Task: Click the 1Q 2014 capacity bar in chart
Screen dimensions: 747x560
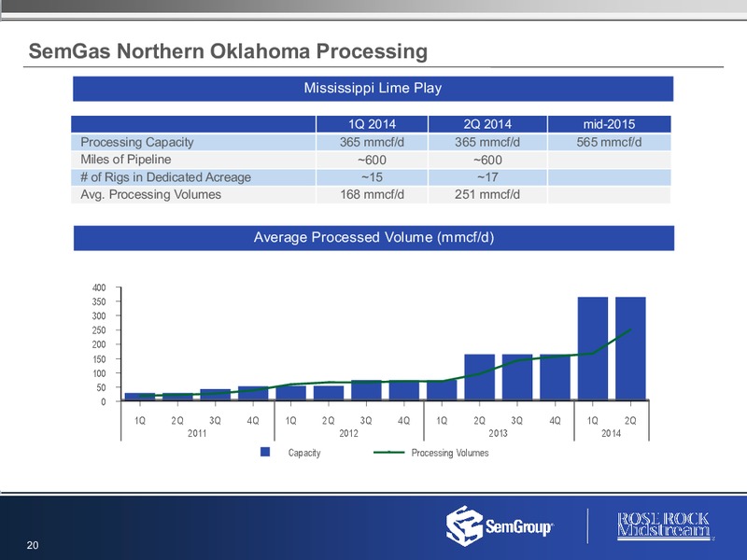Action: pyautogui.click(x=593, y=348)
